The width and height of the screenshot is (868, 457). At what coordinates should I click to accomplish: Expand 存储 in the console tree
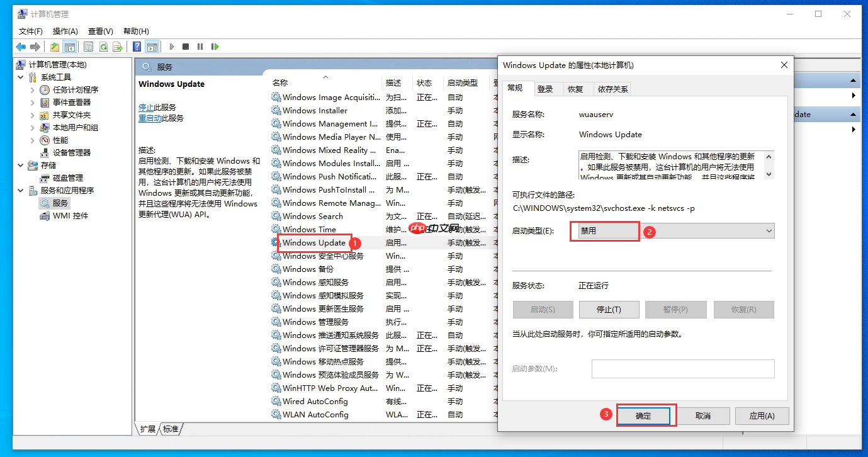click(x=21, y=166)
